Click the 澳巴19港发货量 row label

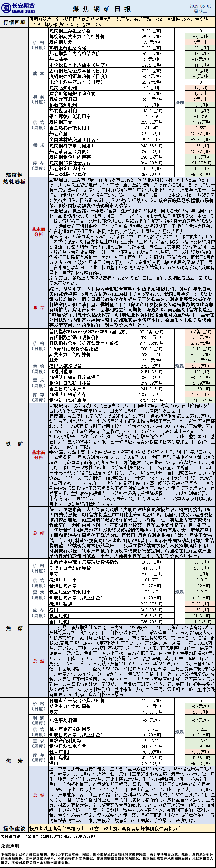(x=65, y=366)
